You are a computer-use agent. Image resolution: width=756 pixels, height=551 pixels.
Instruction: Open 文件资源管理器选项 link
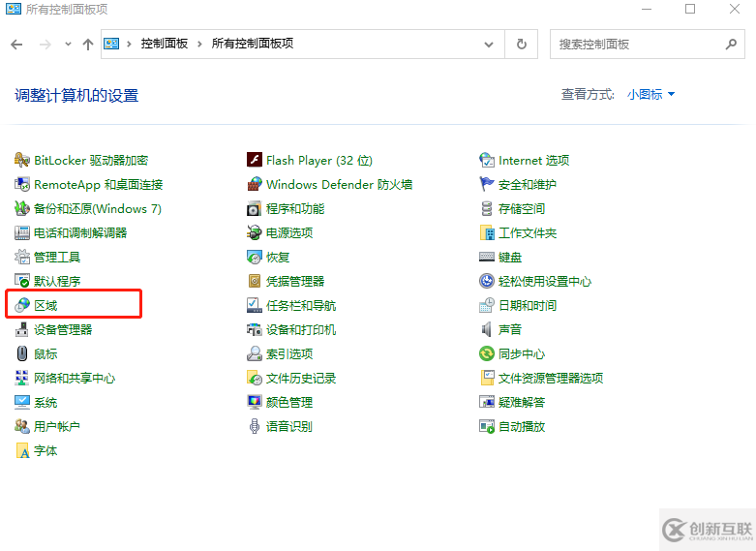coord(551,379)
